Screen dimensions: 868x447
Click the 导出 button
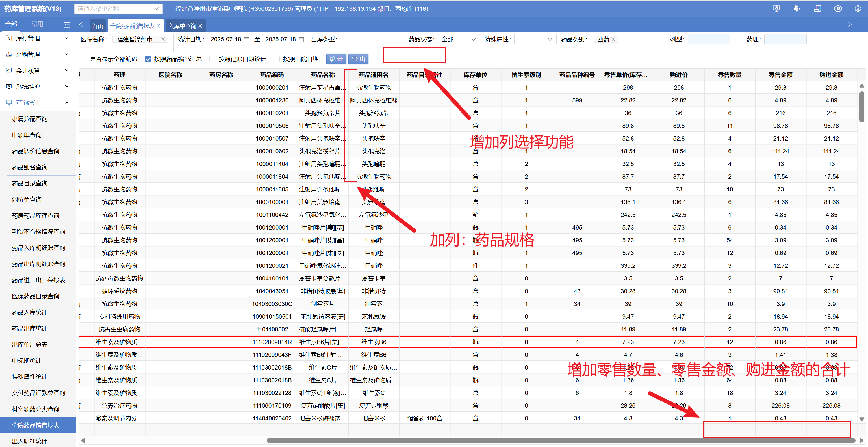click(358, 59)
